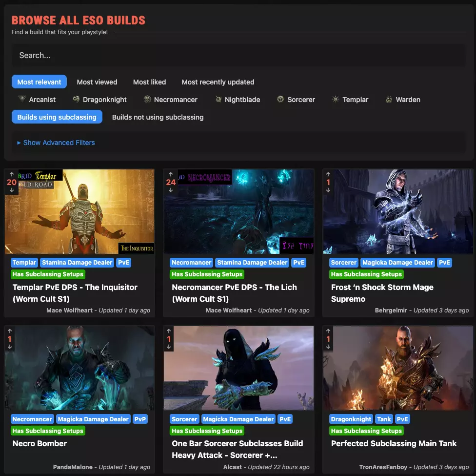Click the Sorcerer tag on the Storm Mage card
This screenshot has width=476, height=476.
pyautogui.click(x=344, y=262)
